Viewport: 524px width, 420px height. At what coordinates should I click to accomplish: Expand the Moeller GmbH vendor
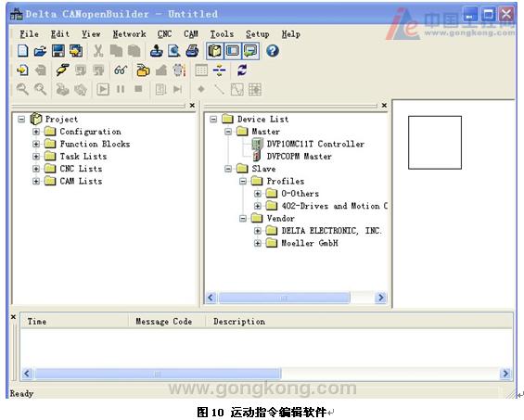257,243
